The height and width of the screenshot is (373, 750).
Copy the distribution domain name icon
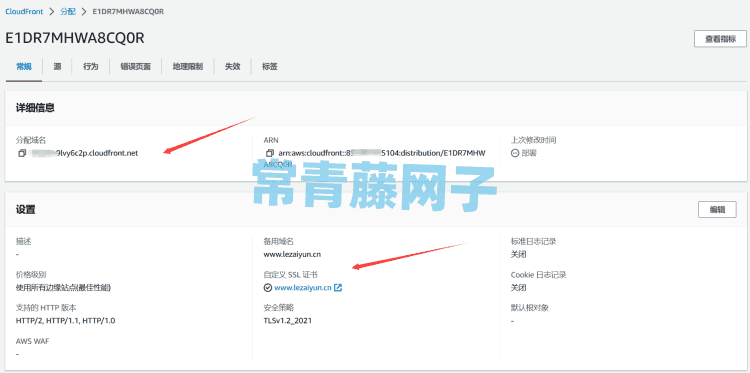pyautogui.click(x=22, y=153)
